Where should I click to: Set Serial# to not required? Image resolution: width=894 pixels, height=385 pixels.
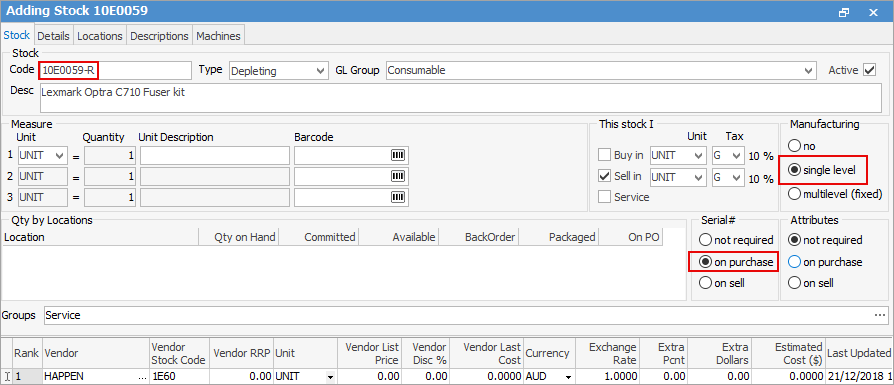pos(706,240)
